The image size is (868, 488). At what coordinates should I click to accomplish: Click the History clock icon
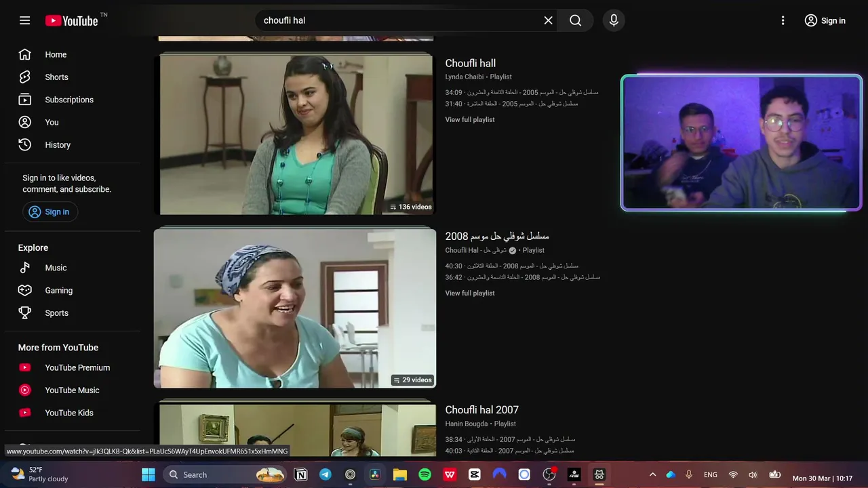(25, 144)
